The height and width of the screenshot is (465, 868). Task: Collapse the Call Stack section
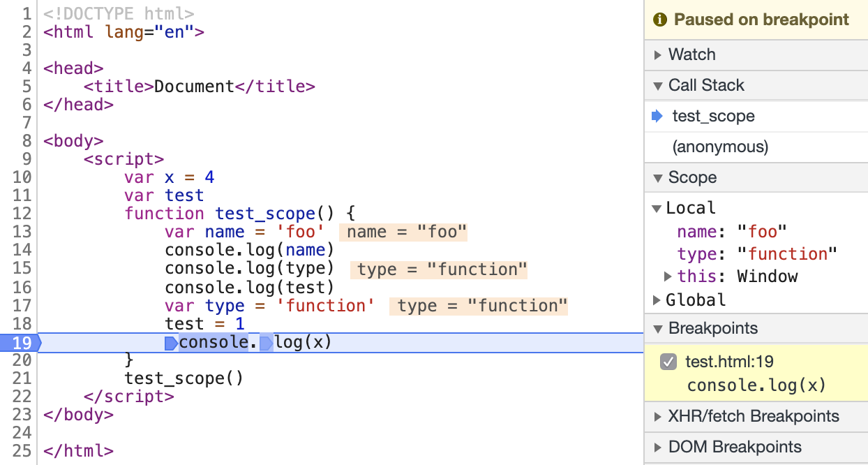pos(658,85)
